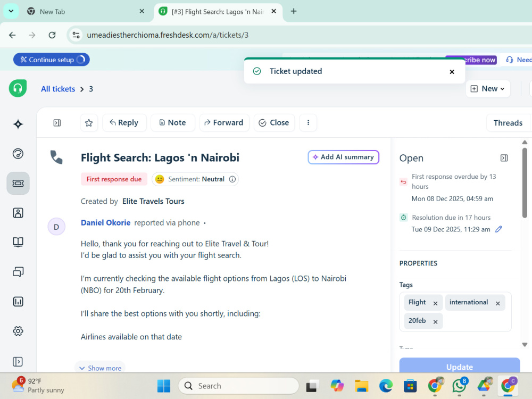The height and width of the screenshot is (399, 532).
Task: Open the Analytics reports icon in sidebar
Action: tap(18, 301)
